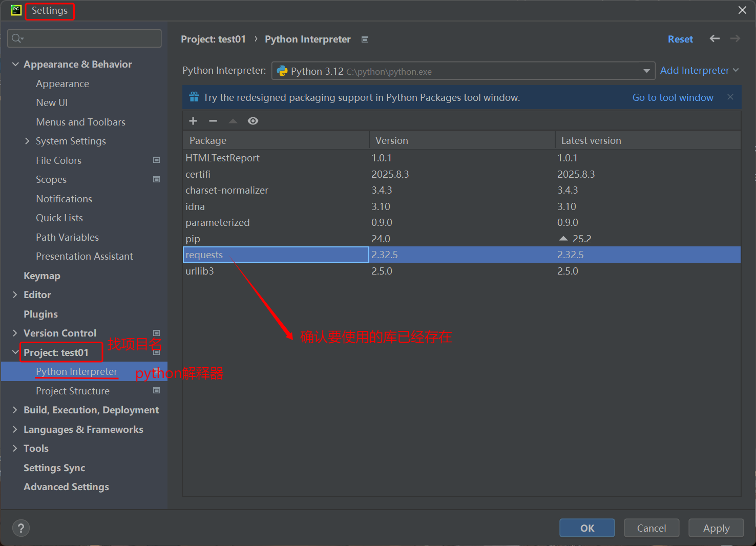Expand the Editor section
This screenshot has height=546, width=756.
pyautogui.click(x=15, y=295)
